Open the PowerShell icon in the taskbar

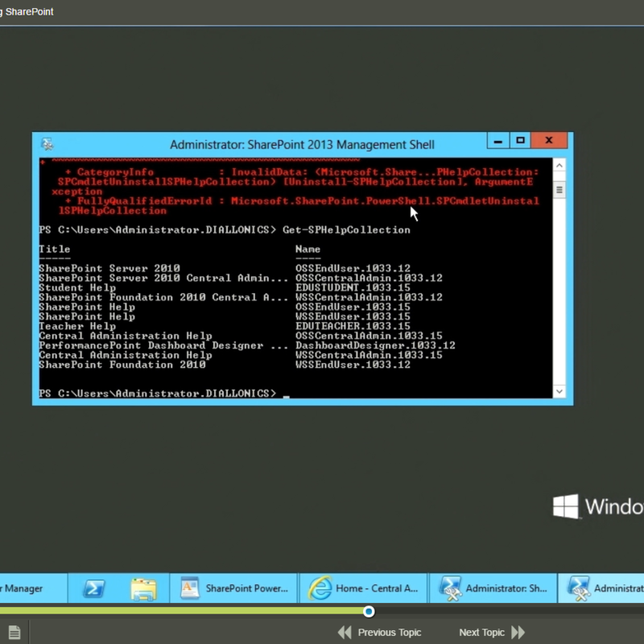[93, 588]
